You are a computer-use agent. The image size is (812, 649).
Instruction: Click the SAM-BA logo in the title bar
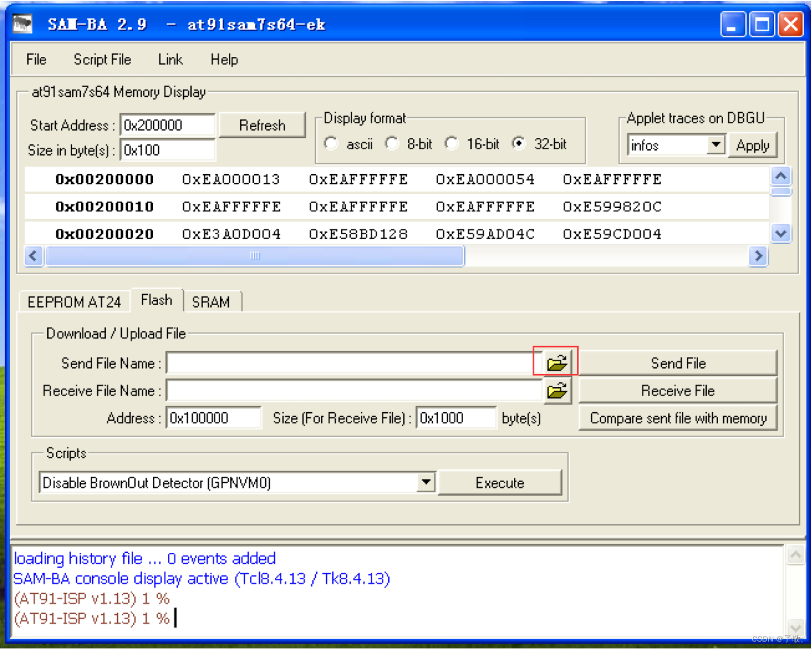point(22,23)
